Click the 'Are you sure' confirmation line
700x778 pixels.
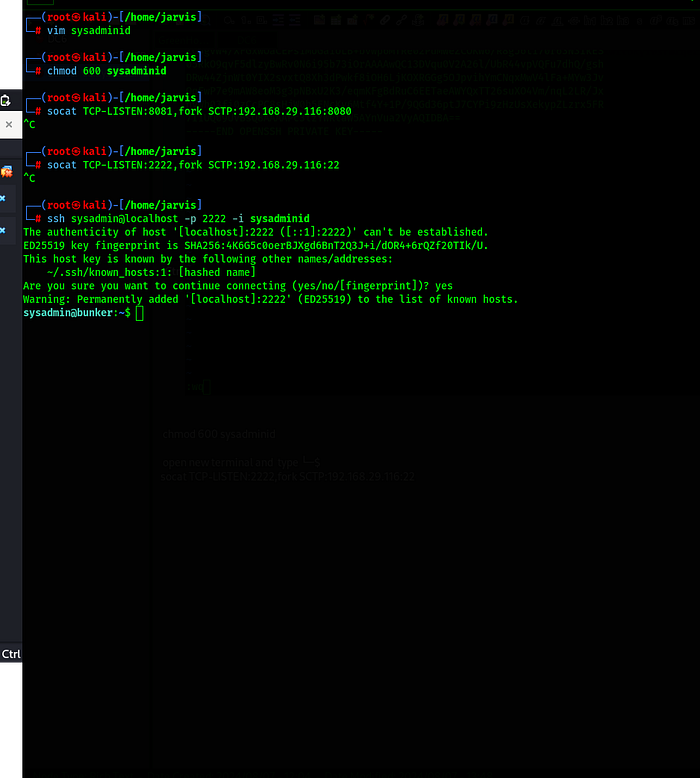coord(238,285)
